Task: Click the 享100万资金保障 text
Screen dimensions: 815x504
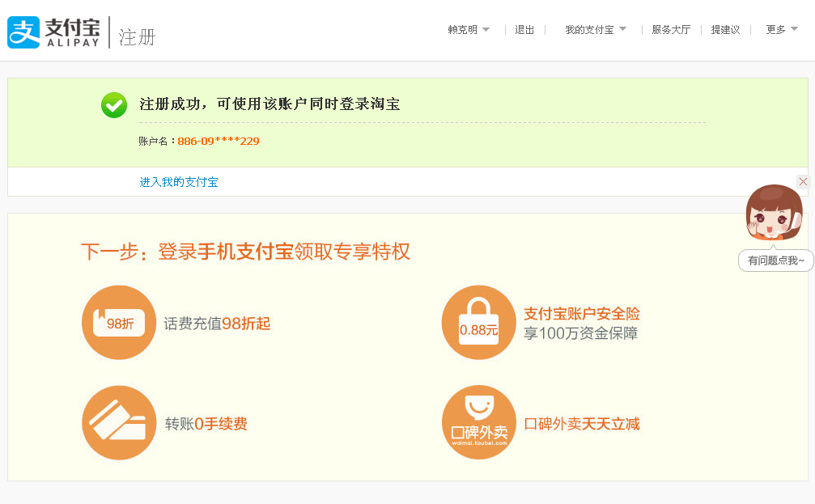Action: coord(580,333)
